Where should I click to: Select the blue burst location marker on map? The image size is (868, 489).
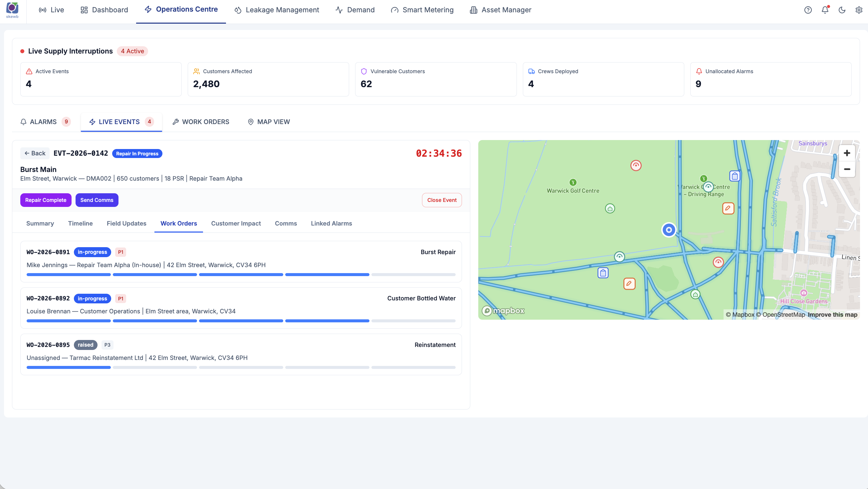click(669, 230)
